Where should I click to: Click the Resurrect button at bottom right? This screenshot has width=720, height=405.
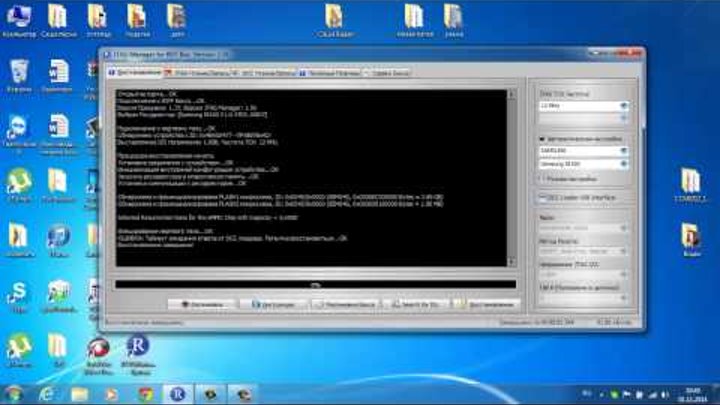coord(487,301)
